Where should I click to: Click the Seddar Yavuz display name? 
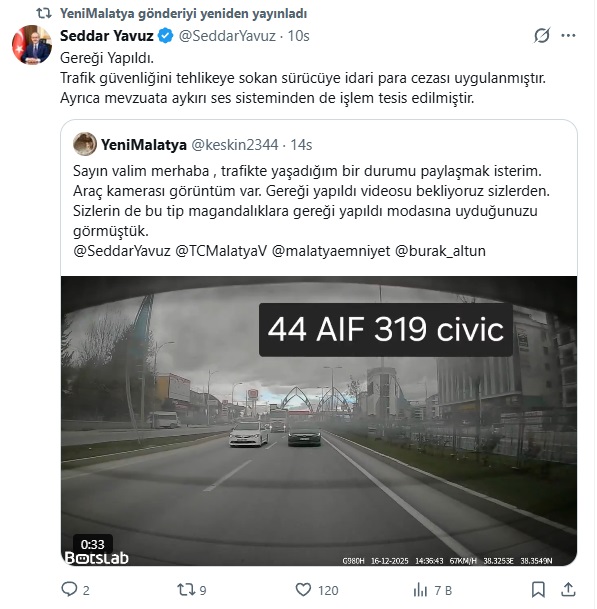(x=107, y=36)
